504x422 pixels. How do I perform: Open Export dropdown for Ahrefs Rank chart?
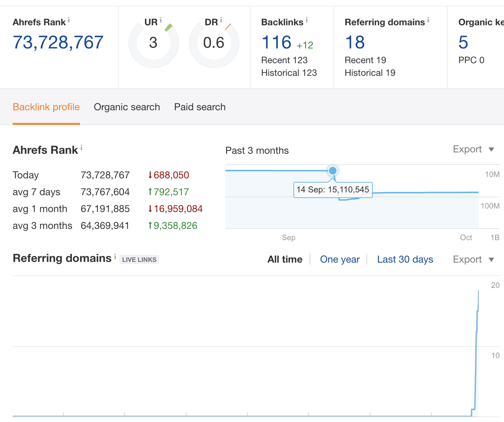click(x=473, y=149)
